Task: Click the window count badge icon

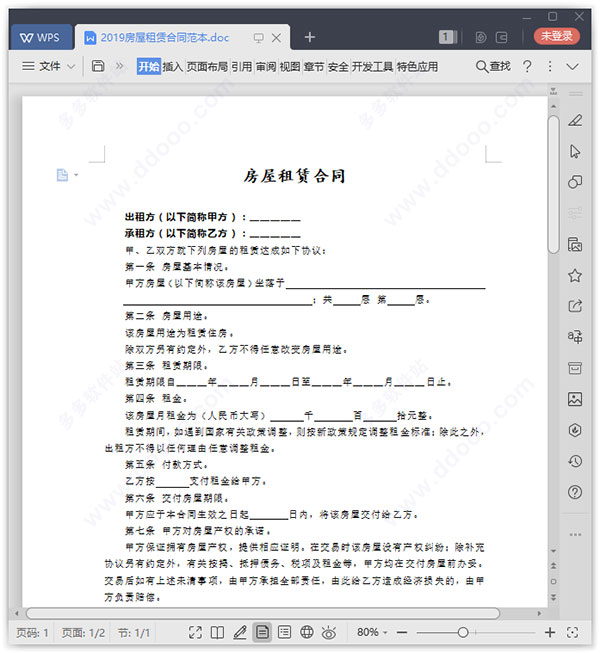Action: coord(448,37)
